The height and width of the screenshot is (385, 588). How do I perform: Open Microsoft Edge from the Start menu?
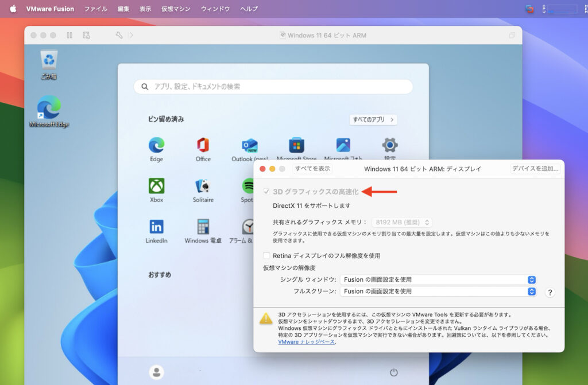point(156,145)
